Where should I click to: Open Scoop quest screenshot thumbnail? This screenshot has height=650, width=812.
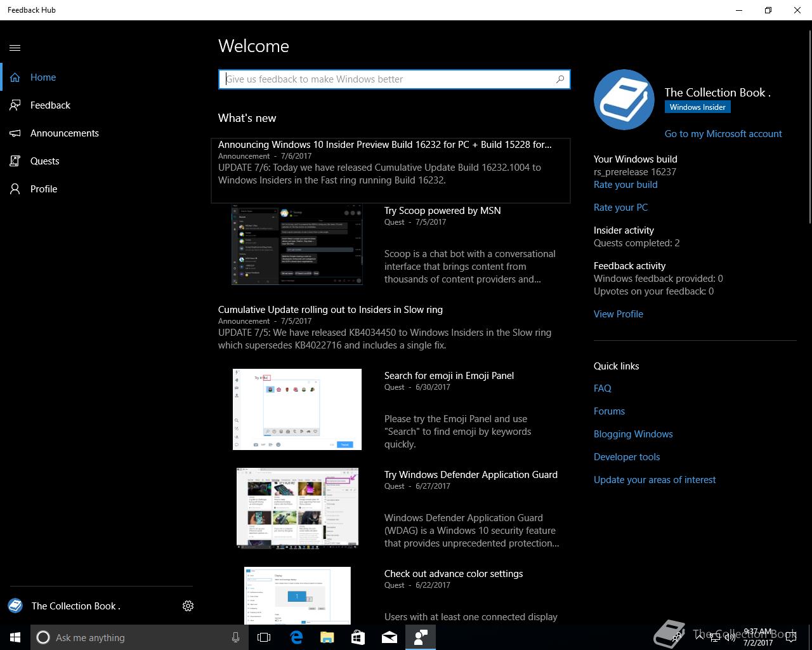click(297, 244)
